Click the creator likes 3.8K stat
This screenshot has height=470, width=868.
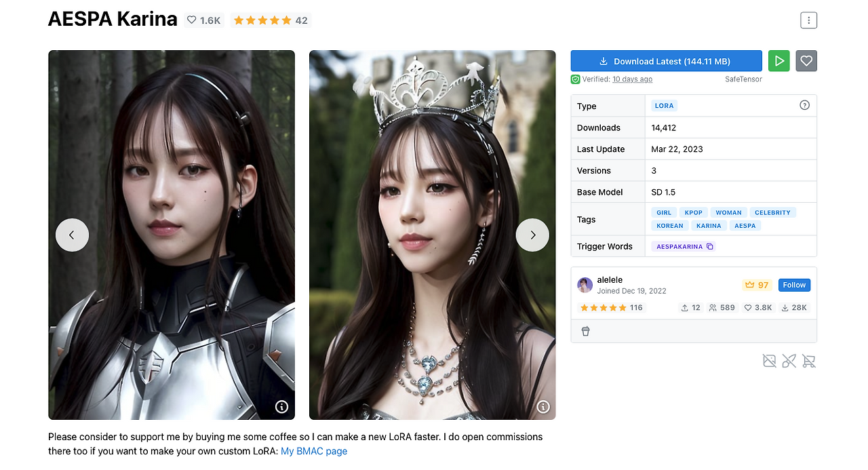(758, 307)
